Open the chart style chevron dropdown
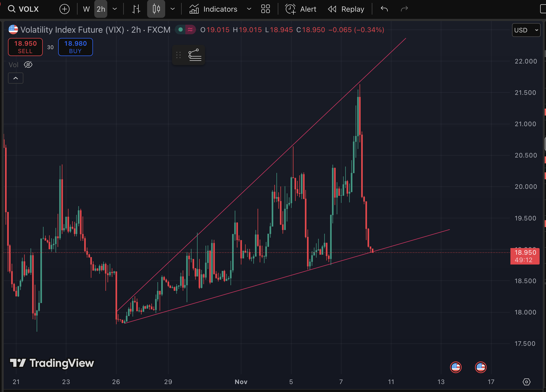 [x=173, y=9]
